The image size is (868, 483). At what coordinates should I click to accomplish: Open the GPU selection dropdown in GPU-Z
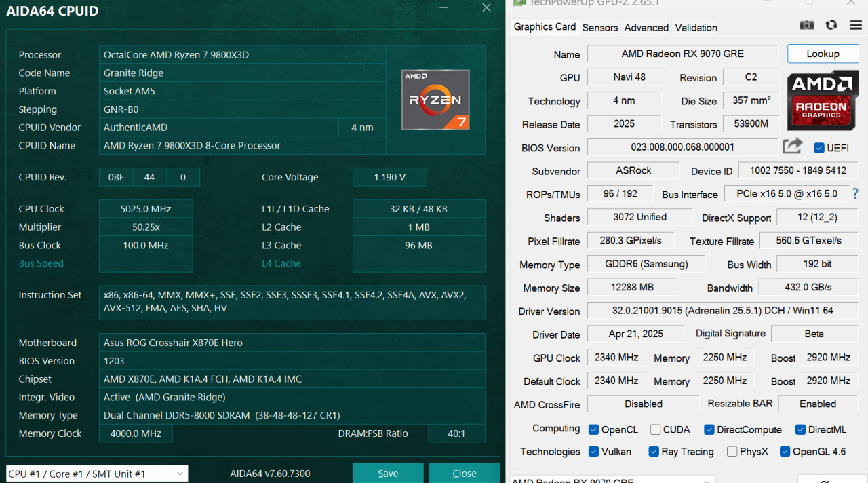point(611,479)
